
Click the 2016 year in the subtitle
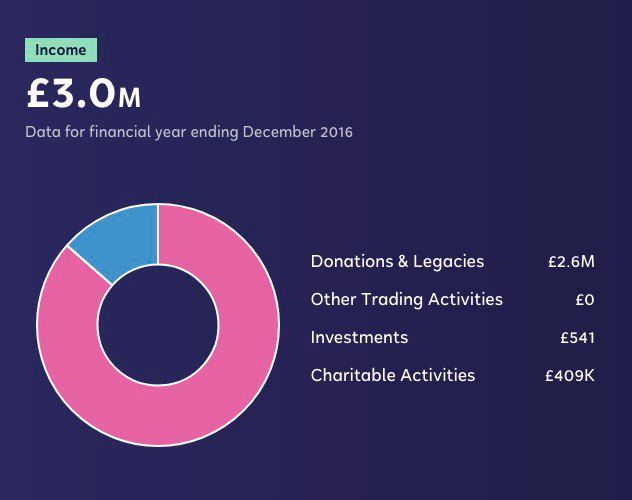click(x=337, y=132)
